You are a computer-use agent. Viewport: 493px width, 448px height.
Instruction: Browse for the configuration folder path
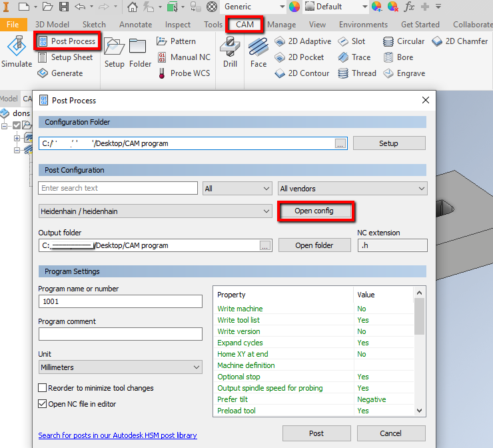pos(340,144)
